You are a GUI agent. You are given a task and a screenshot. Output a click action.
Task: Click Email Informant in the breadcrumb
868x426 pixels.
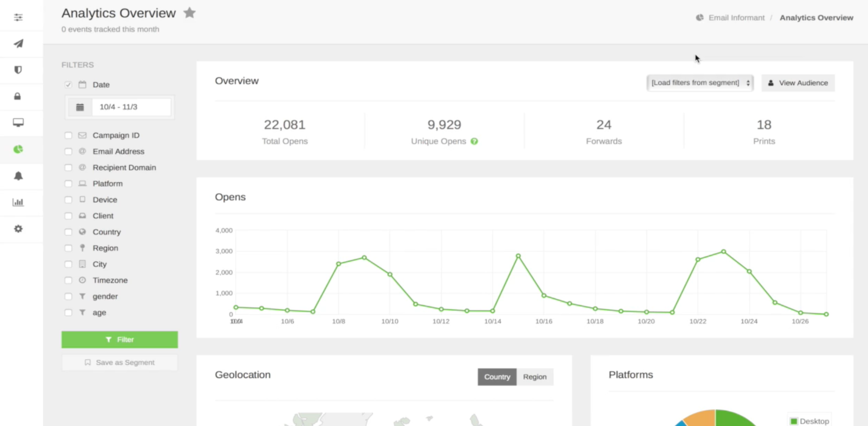[x=736, y=18]
